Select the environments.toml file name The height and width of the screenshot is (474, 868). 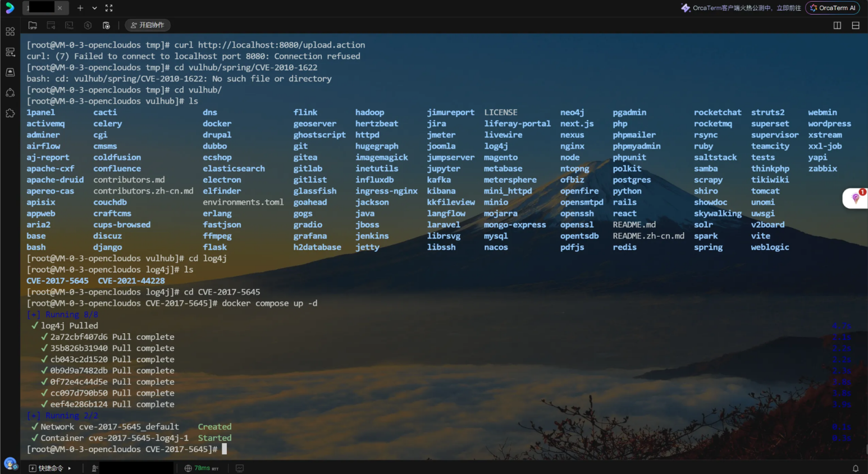point(243,202)
